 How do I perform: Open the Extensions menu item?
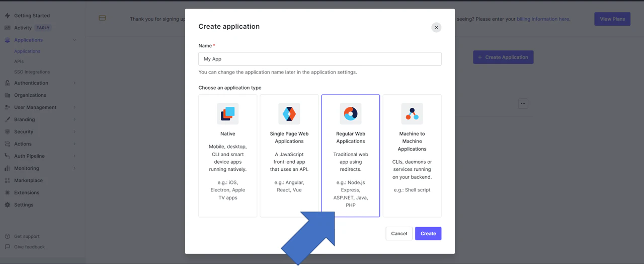pos(27,192)
